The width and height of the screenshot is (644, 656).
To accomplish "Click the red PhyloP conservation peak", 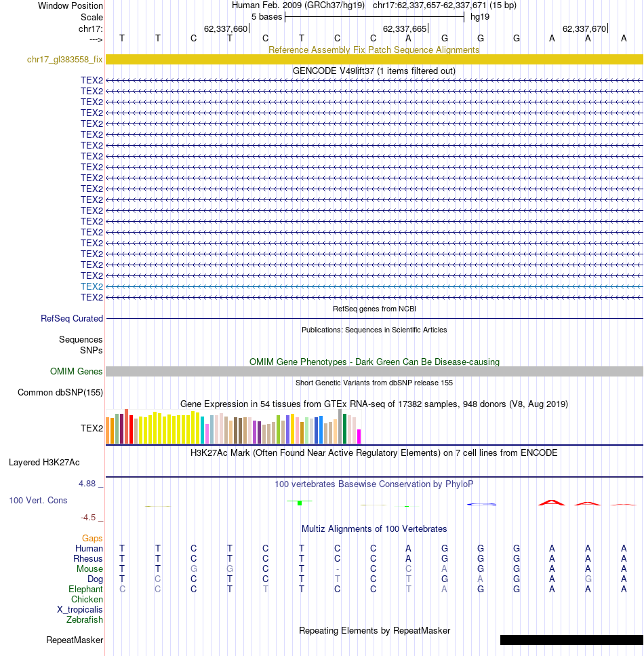I will point(552,503).
